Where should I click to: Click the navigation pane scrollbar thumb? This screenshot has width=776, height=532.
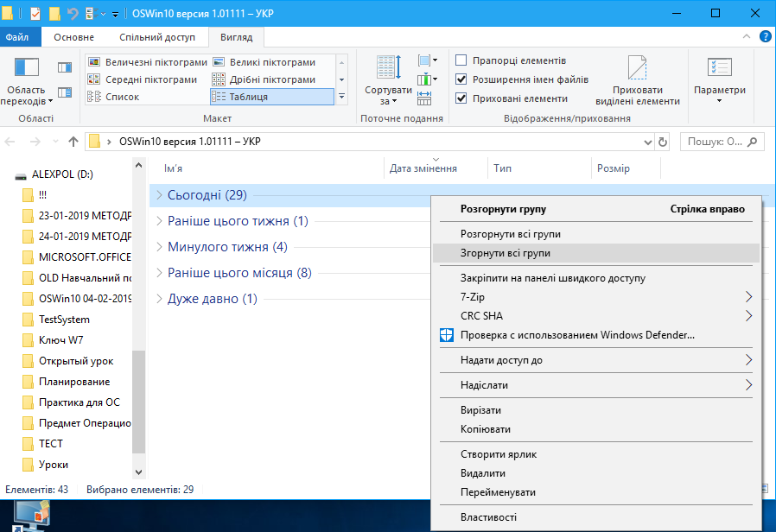pos(138,402)
